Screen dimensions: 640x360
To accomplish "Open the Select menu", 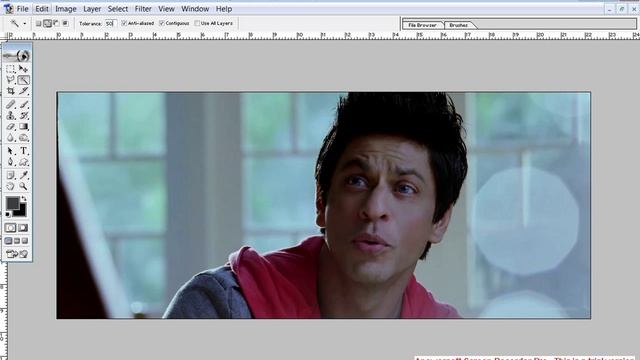I will click(118, 9).
